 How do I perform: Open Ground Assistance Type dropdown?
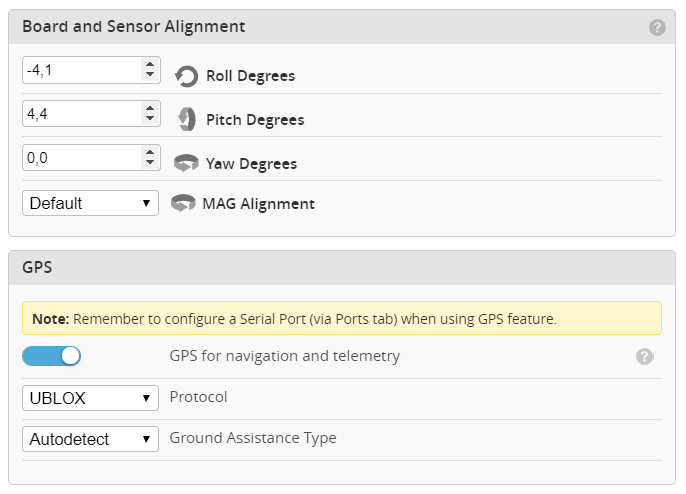pyautogui.click(x=90, y=439)
